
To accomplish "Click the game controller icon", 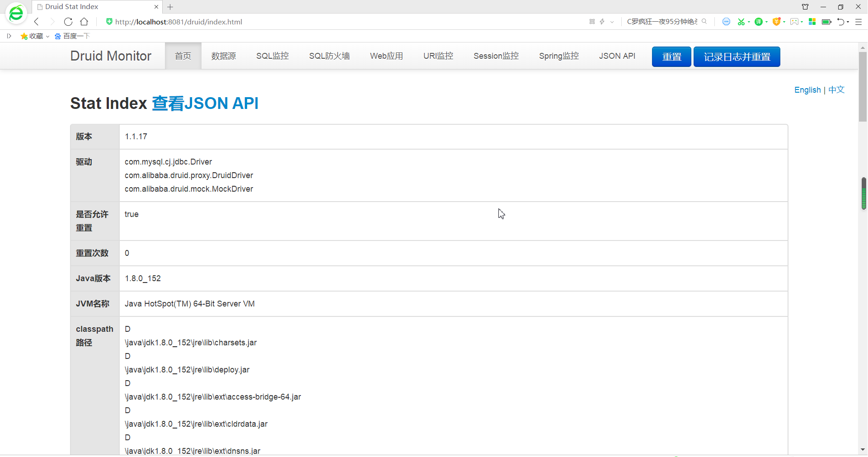I will coord(794,22).
